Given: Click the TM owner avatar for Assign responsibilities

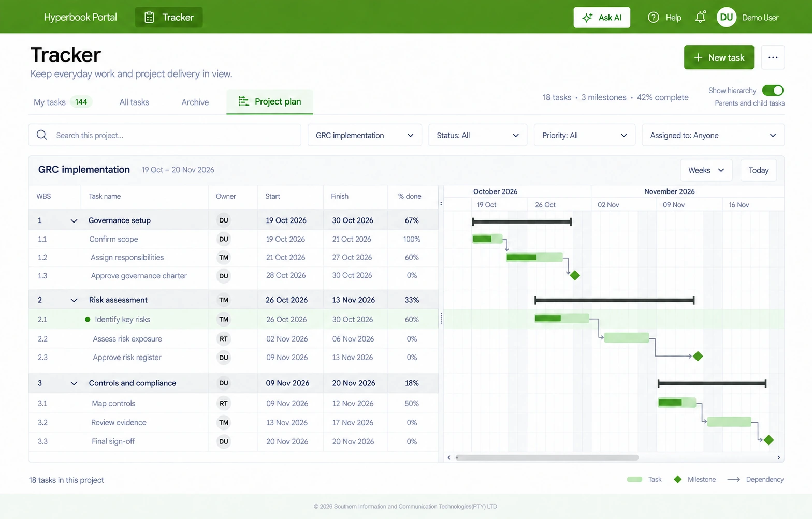Looking at the screenshot, I should pos(224,258).
